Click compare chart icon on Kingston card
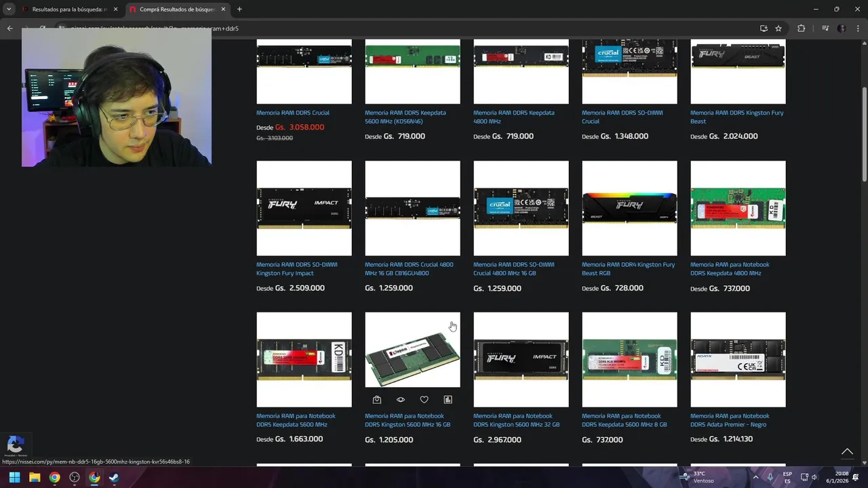The height and width of the screenshot is (488, 868). coord(448,400)
